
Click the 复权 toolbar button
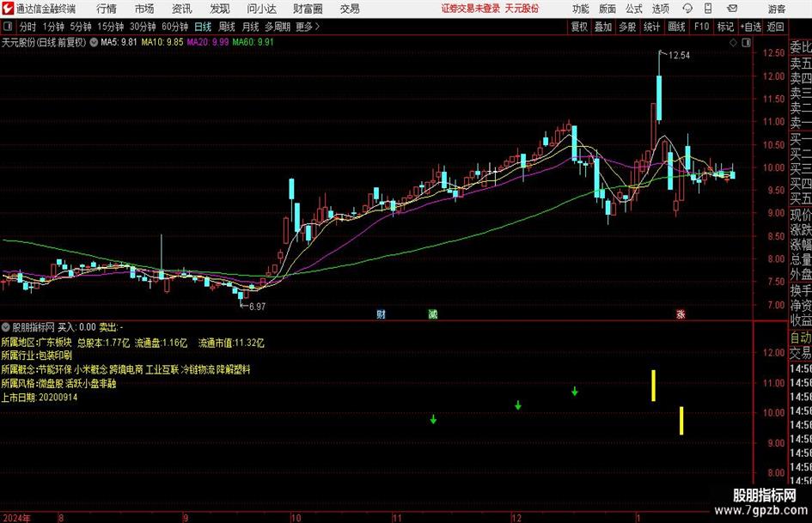point(579,27)
